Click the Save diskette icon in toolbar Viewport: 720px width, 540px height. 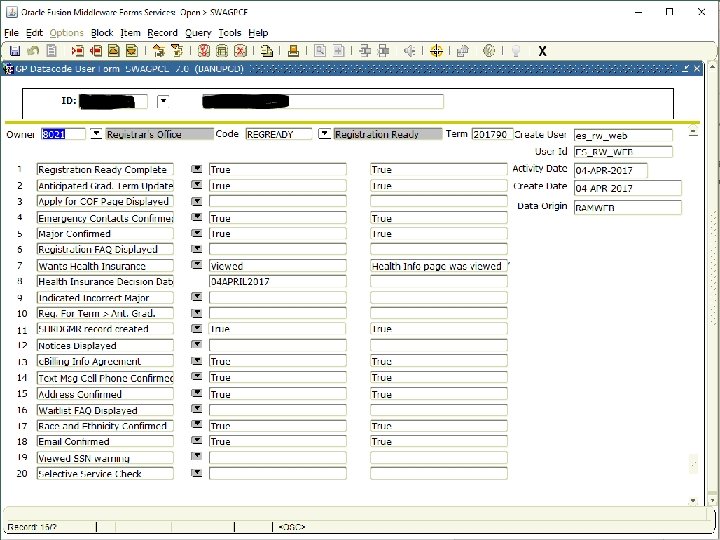[15, 51]
